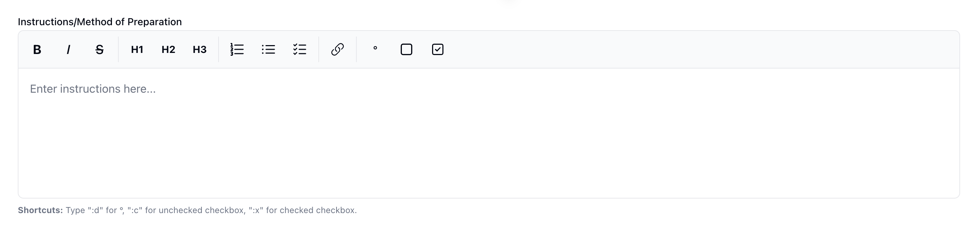Set text to Heading 1

point(137,49)
